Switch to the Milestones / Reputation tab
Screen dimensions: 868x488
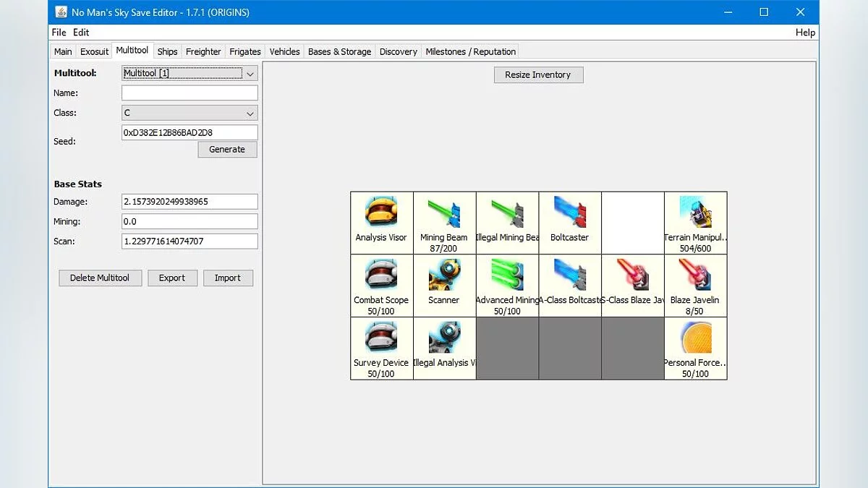[x=471, y=51]
